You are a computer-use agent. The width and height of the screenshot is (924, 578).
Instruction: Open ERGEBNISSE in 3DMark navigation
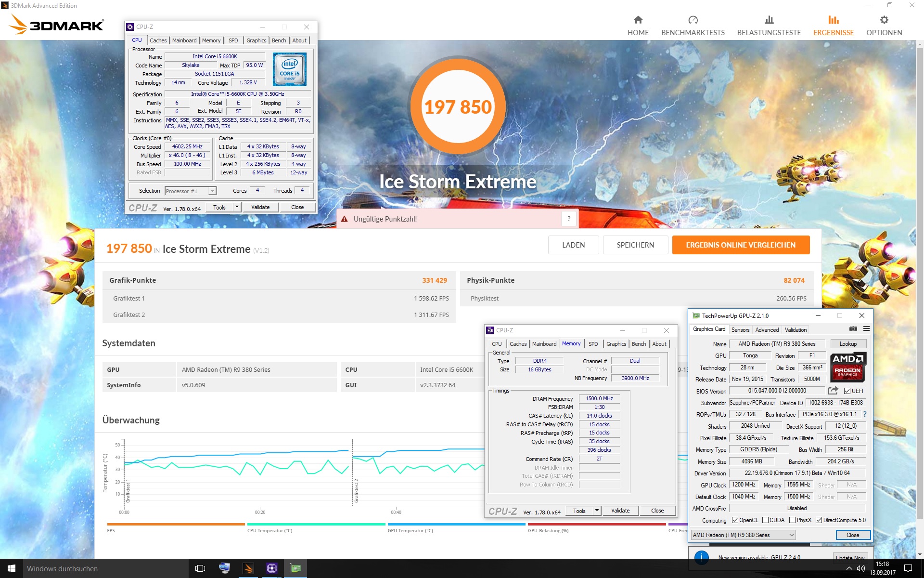pyautogui.click(x=833, y=26)
